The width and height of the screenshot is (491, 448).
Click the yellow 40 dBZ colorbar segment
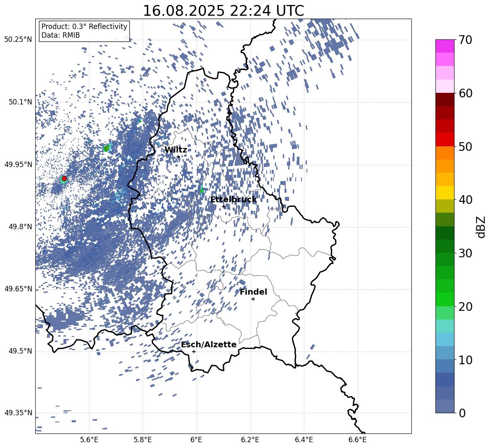[445, 193]
